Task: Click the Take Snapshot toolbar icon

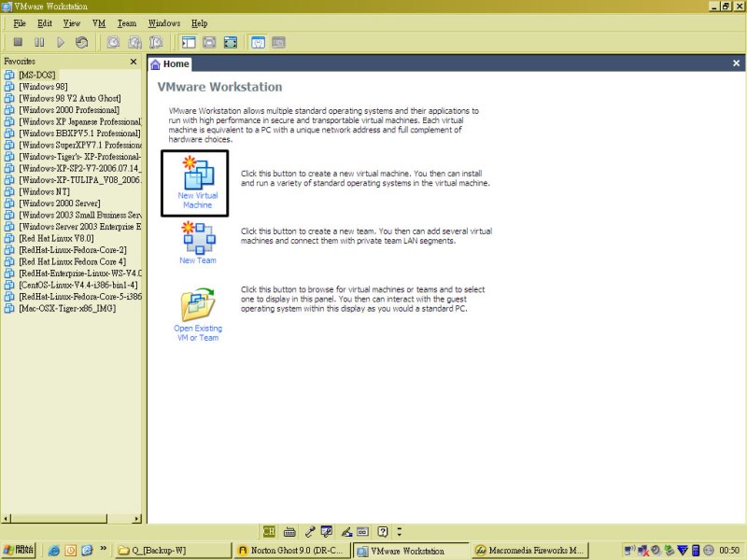Action: tap(113, 42)
